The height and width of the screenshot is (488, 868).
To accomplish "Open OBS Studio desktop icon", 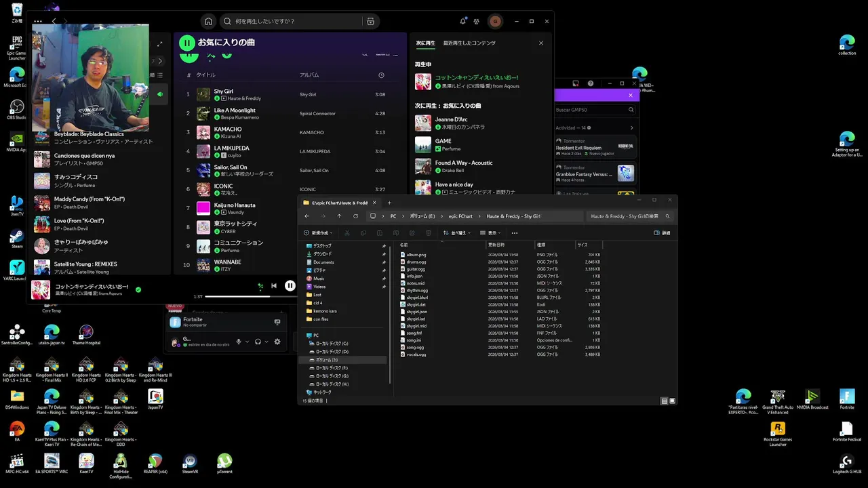I will tap(17, 110).
